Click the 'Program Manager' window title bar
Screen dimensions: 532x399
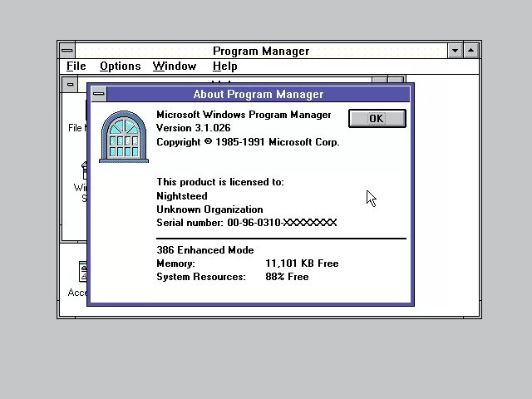point(261,51)
